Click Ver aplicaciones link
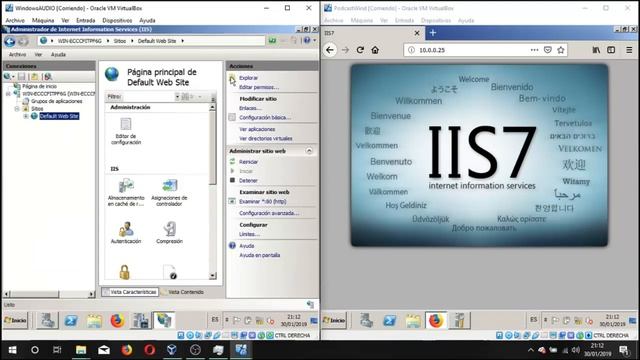Viewport: 640px width, 360px height. click(x=257, y=129)
